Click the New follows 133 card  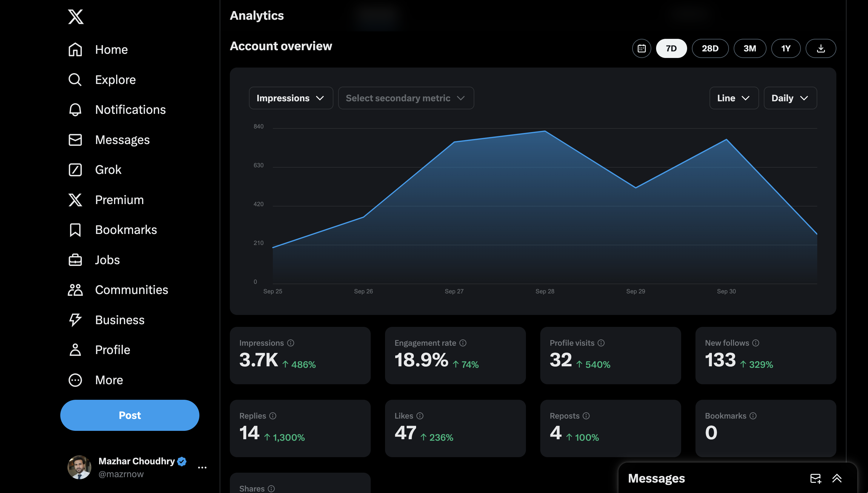tap(766, 355)
